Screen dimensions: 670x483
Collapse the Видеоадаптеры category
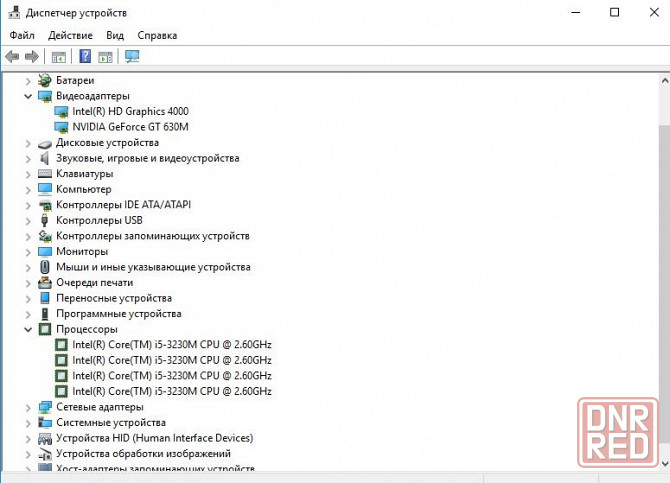click(x=28, y=96)
